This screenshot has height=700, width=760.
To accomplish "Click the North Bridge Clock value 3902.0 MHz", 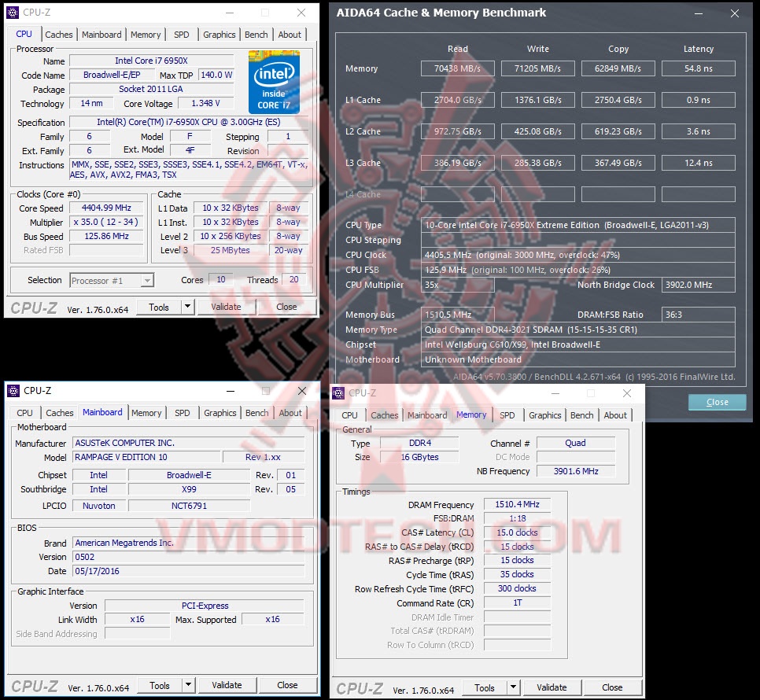I will click(x=699, y=285).
